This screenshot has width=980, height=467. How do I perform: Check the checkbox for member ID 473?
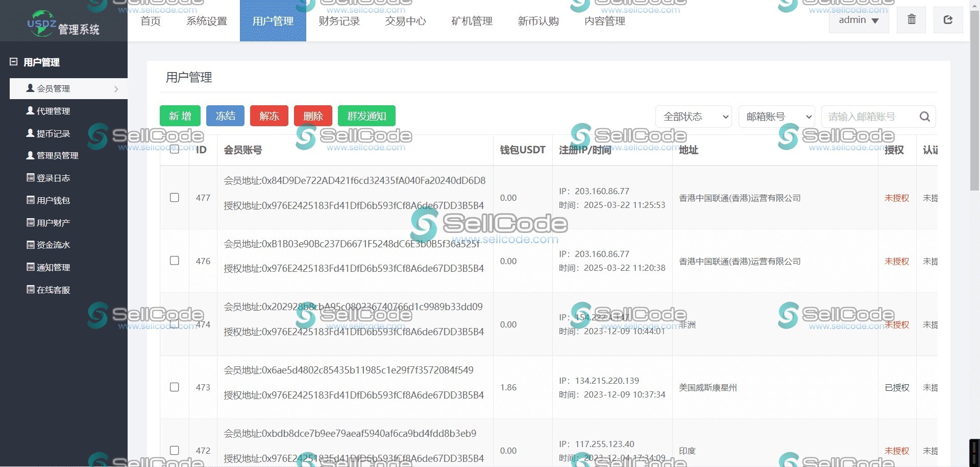pos(174,387)
